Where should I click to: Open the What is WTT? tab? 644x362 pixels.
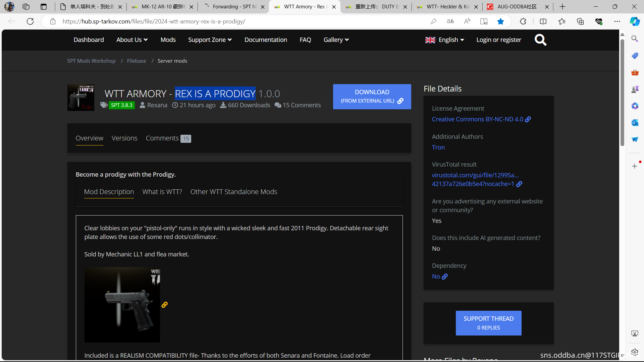(162, 192)
